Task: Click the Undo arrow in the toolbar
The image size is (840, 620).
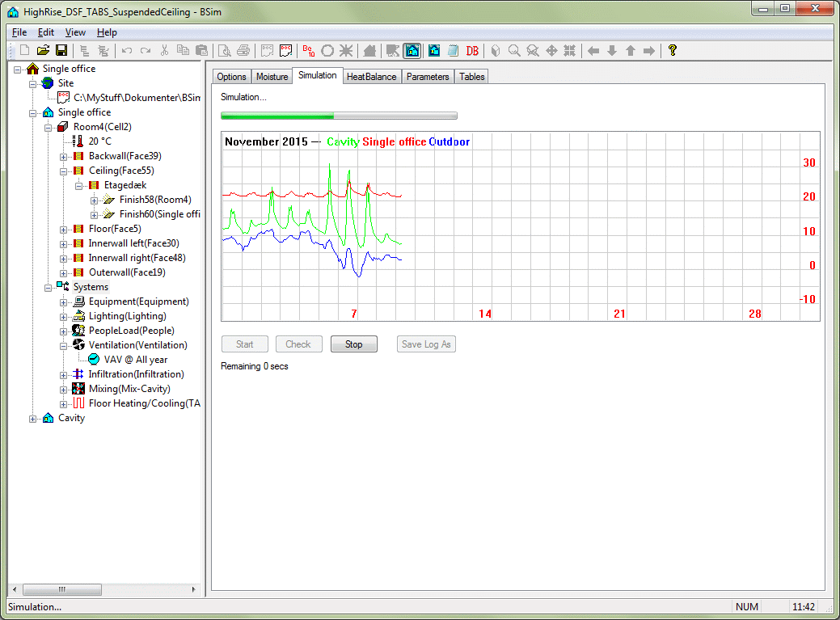Action: click(x=127, y=50)
